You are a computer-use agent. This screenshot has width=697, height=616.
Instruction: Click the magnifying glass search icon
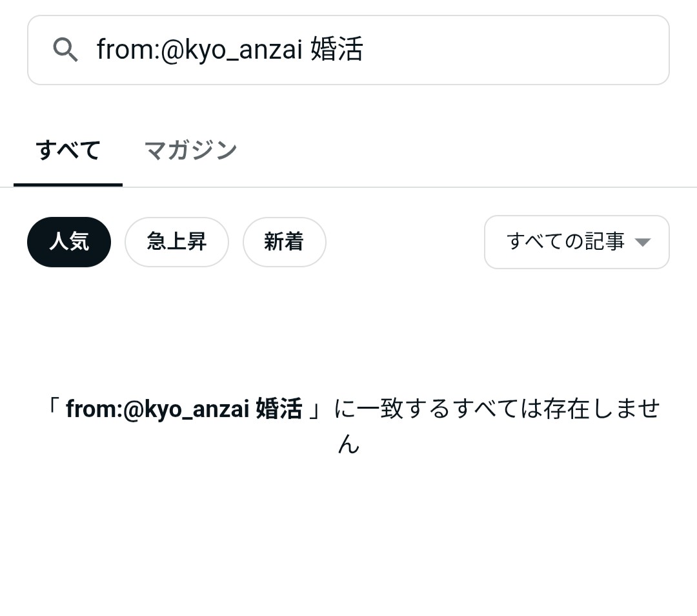(65, 50)
